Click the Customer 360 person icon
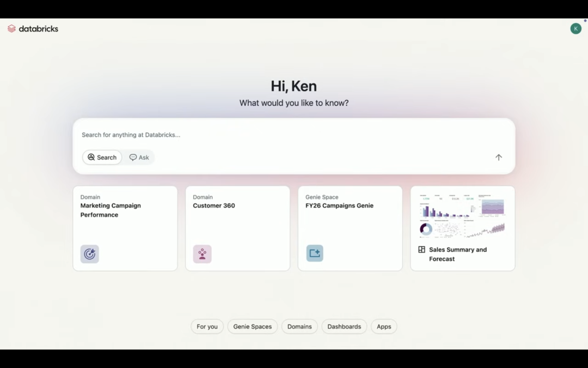 click(202, 254)
